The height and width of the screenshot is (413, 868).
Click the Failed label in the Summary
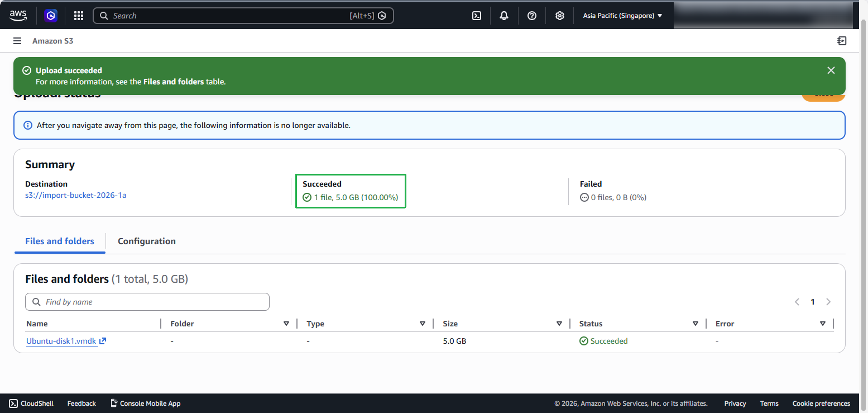point(591,184)
